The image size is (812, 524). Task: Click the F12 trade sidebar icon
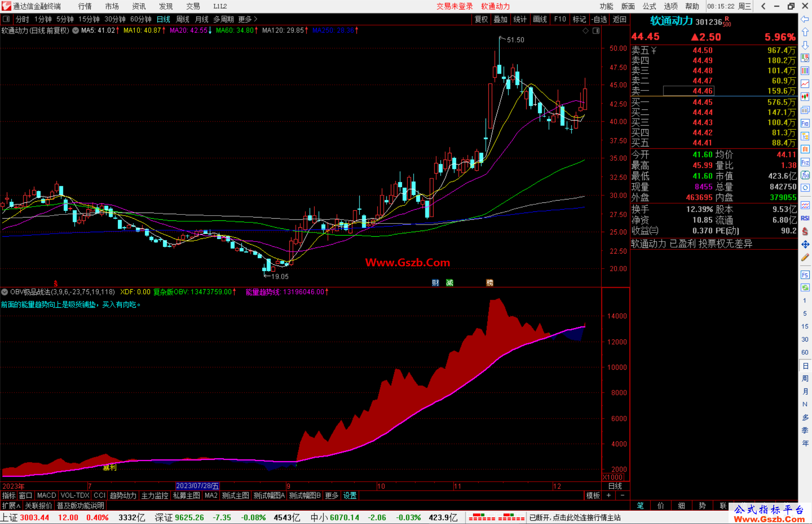[805, 162]
